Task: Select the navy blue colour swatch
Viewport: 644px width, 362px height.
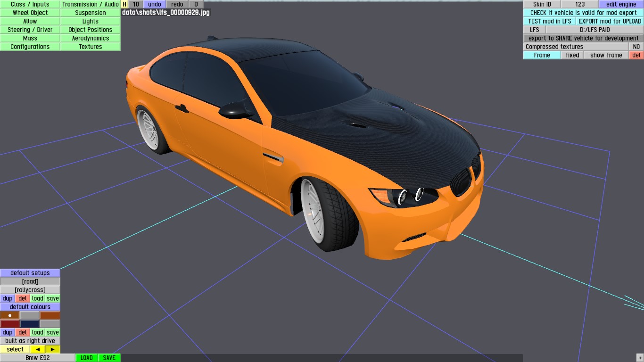Action: (x=30, y=324)
